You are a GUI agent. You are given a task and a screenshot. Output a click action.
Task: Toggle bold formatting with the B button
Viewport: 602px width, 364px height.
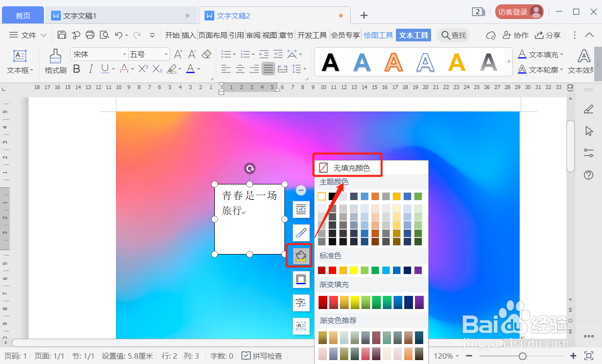[x=76, y=69]
